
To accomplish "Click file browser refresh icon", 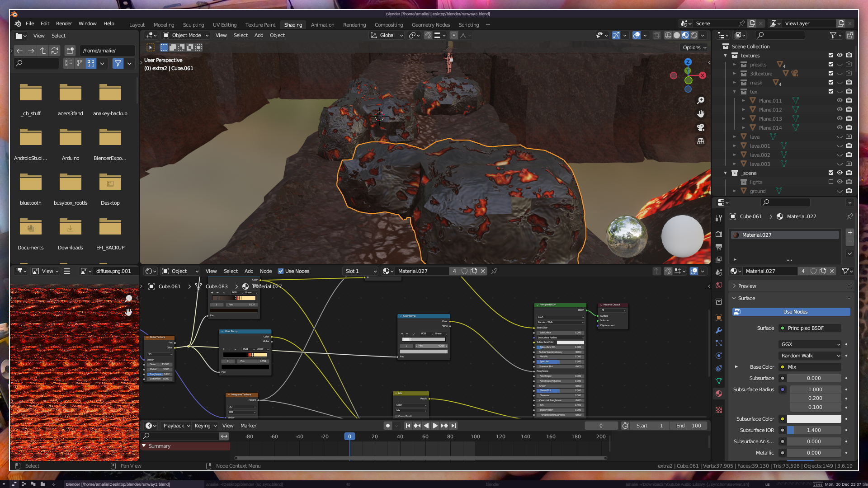I will (55, 51).
